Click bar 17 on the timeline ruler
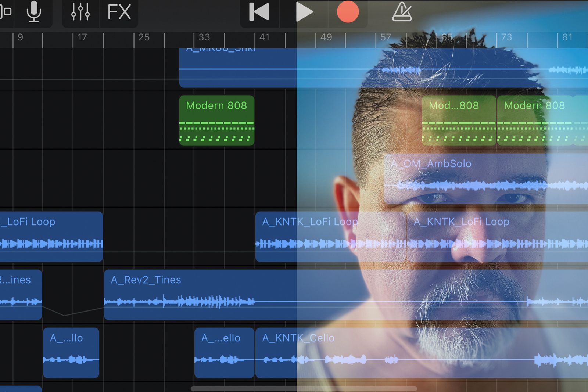 tap(82, 37)
